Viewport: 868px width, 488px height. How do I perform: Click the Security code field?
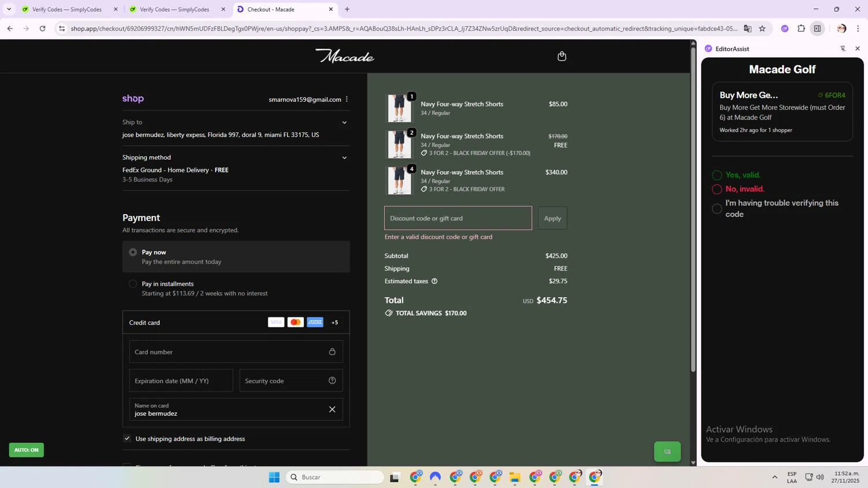[x=291, y=380]
